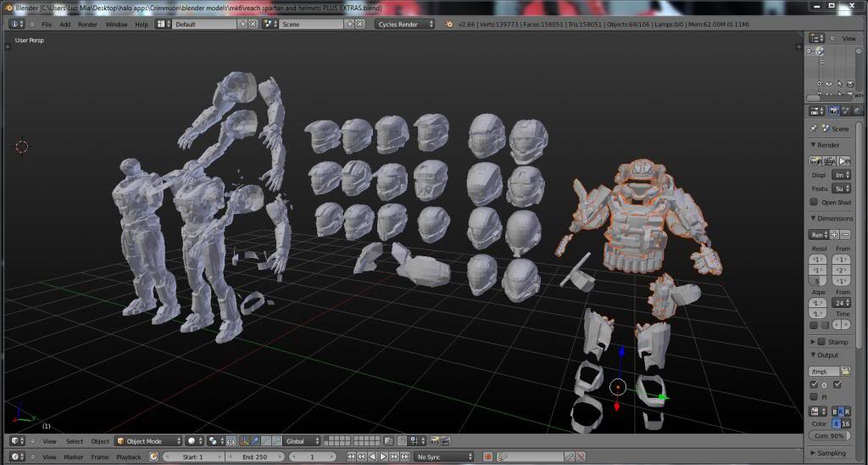Viewport: 868px width, 465px height.
Task: Open the Cycles Render engine dropdown
Action: 405,25
